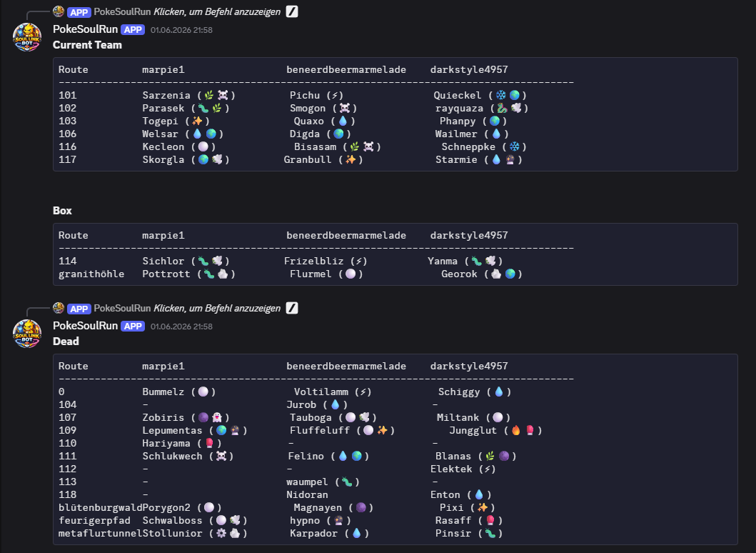Click slash command icon above Current Team message
The image size is (756, 553).
[x=292, y=11]
